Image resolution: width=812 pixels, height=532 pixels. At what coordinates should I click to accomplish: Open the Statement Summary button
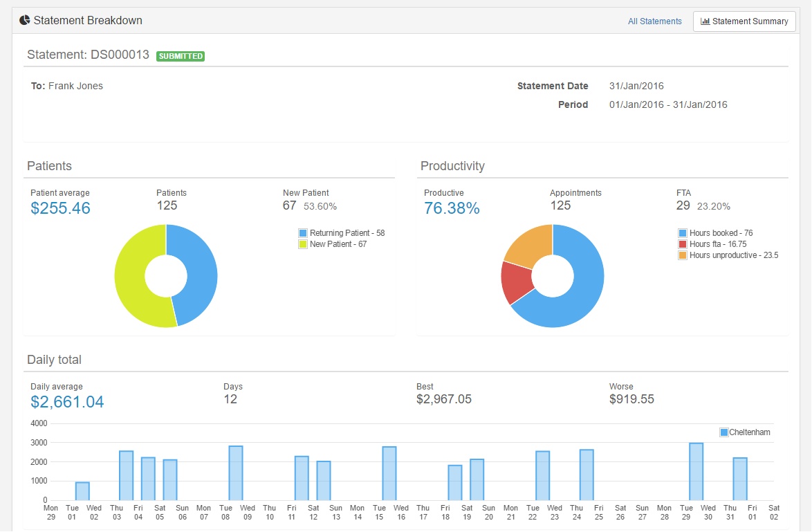[744, 21]
